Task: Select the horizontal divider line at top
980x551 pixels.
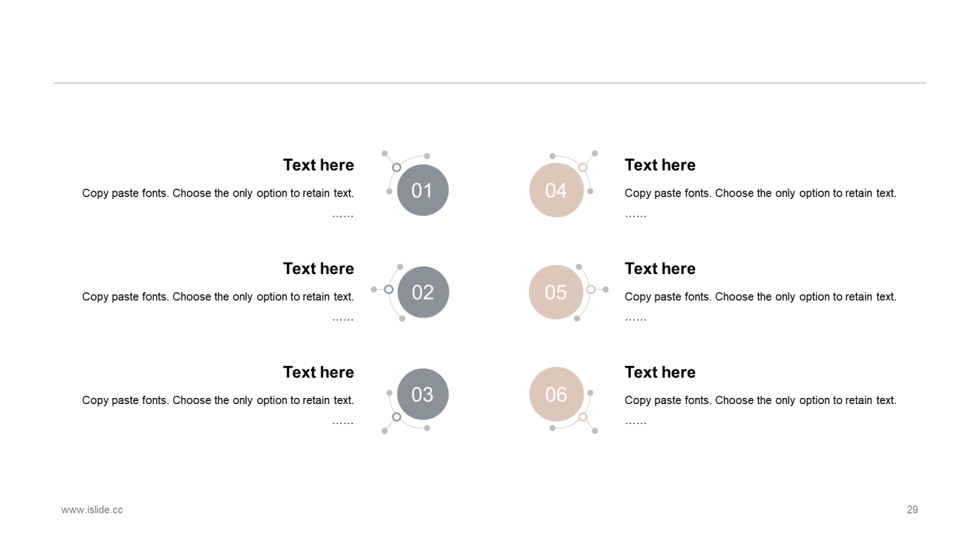Action: 490,83
